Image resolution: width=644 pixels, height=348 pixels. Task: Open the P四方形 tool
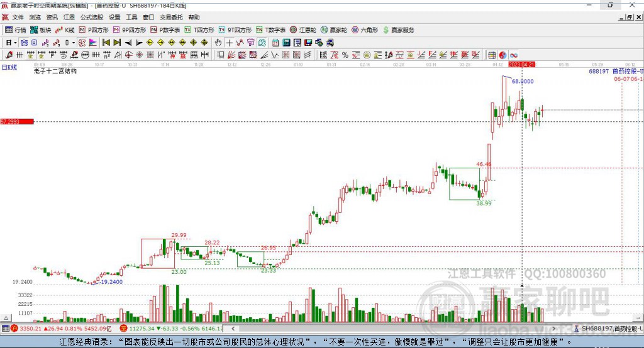[x=93, y=30]
